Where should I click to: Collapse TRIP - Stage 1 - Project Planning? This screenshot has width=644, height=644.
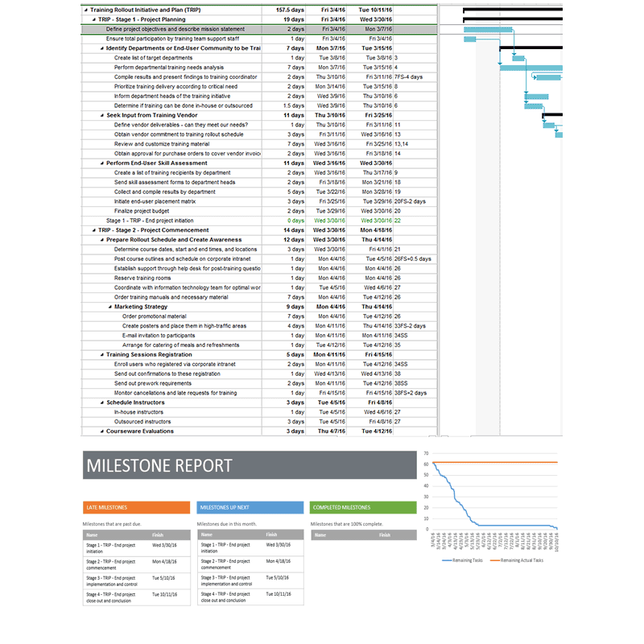click(93, 19)
